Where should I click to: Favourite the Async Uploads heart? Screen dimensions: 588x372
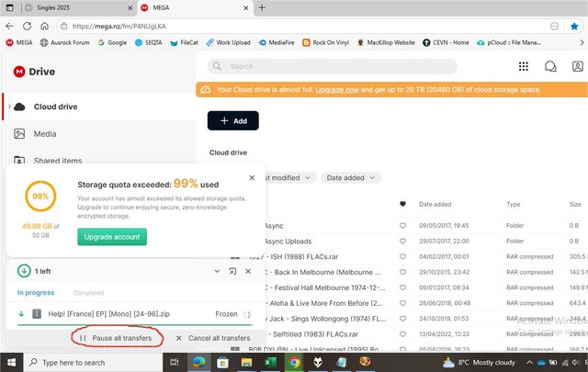[402, 242]
